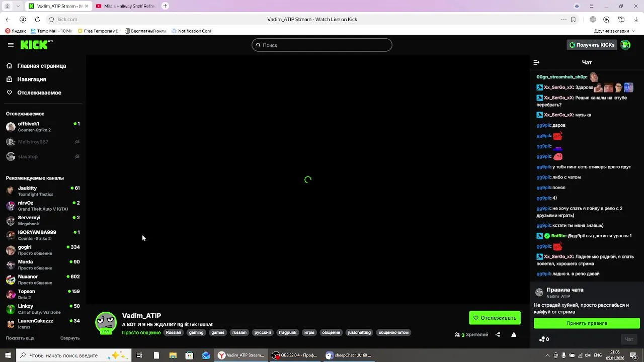Open recommended channel Murda
The image size is (644, 362).
point(43,264)
